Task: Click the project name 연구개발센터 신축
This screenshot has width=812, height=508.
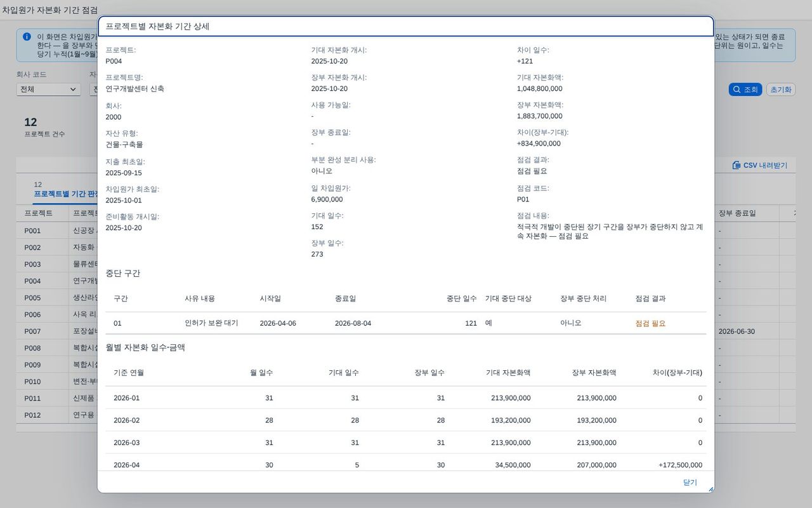Action: pyautogui.click(x=134, y=89)
